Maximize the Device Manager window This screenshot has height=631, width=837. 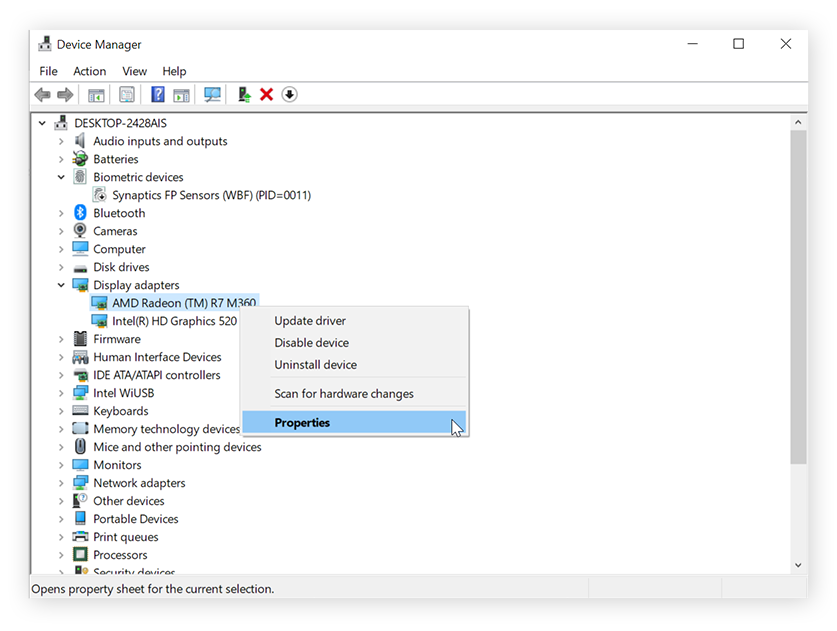pyautogui.click(x=738, y=44)
